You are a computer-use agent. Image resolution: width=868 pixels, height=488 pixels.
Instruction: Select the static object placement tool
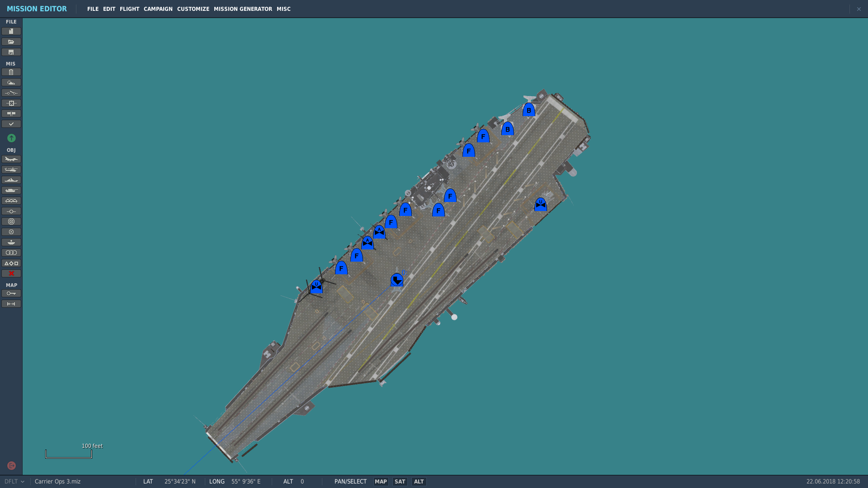pos(11,201)
